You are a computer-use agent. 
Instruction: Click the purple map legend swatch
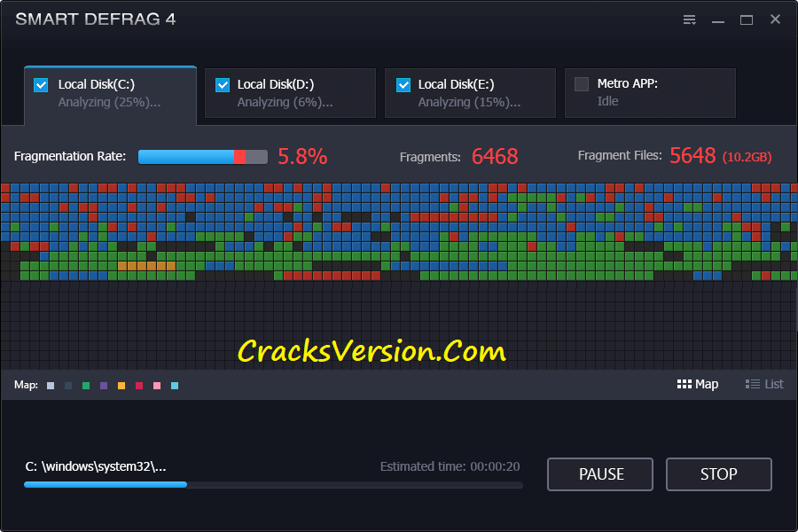pos(104,386)
